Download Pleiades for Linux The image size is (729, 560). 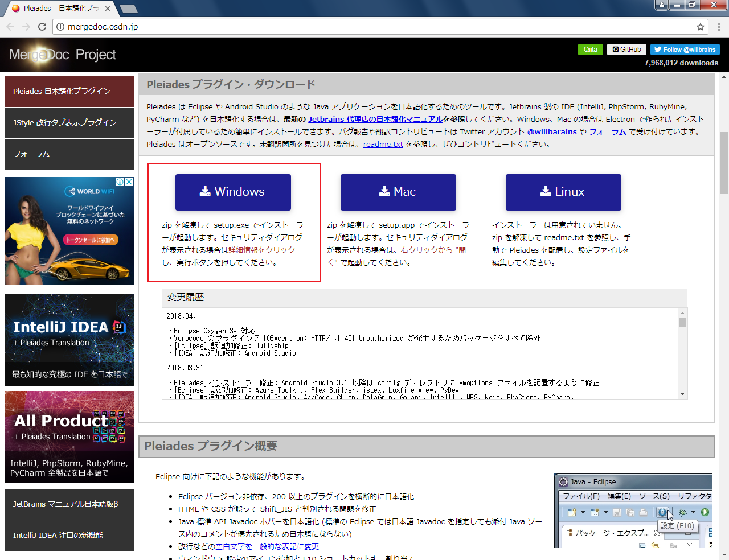point(563,192)
